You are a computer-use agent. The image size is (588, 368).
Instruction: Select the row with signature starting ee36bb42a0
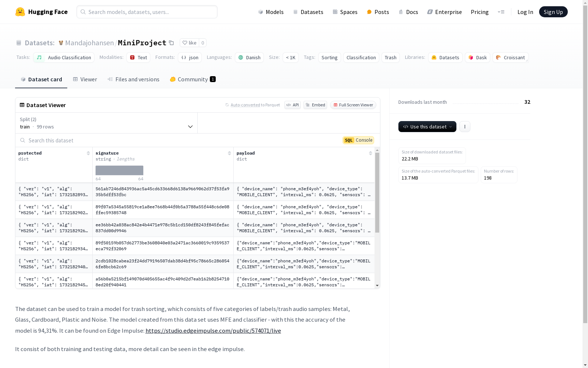pyautogui.click(x=195, y=228)
